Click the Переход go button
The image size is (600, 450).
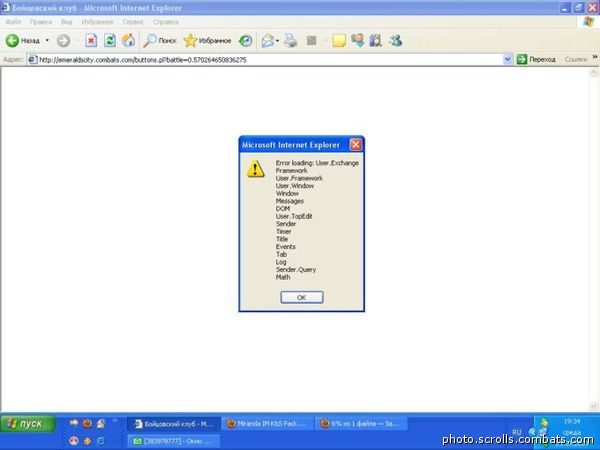[536, 60]
